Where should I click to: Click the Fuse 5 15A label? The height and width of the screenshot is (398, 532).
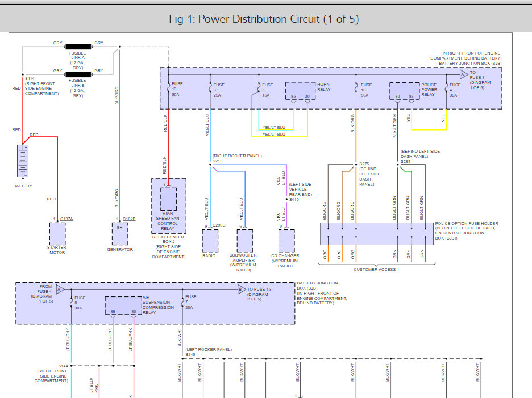pos(267,90)
